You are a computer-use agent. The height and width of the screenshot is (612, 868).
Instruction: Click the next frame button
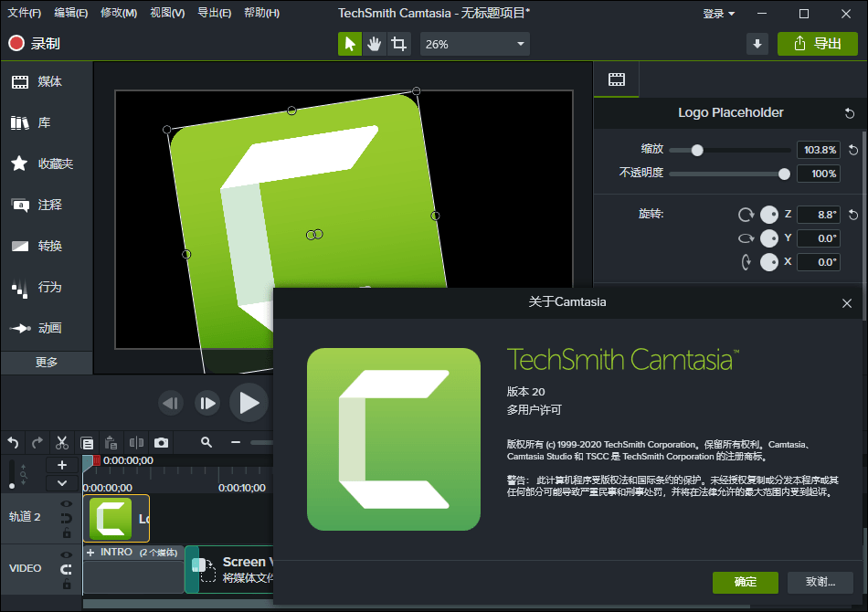(207, 404)
